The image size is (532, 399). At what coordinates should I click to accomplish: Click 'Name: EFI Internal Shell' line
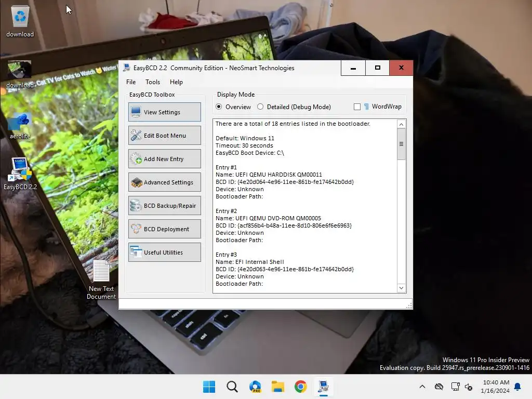(x=250, y=262)
